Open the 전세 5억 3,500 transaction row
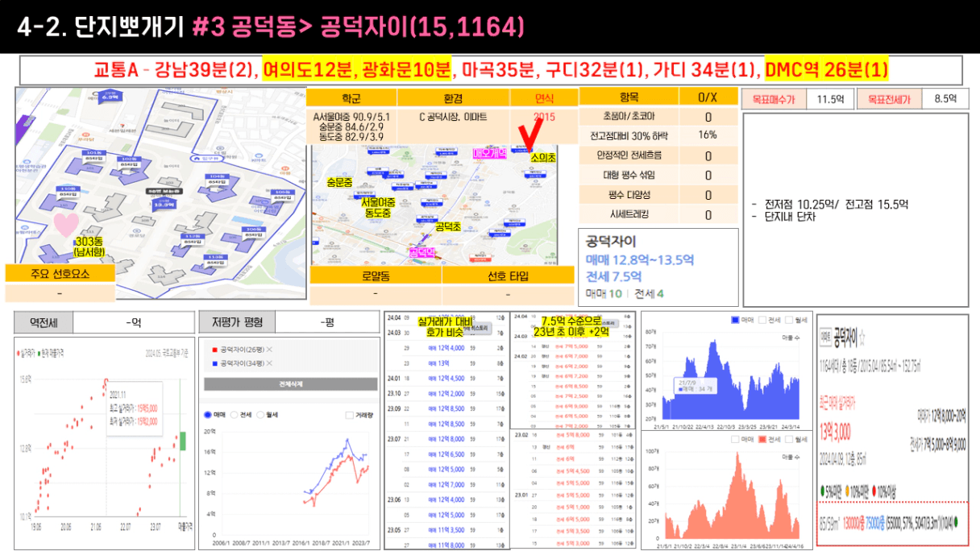The image size is (980, 551). [574, 531]
